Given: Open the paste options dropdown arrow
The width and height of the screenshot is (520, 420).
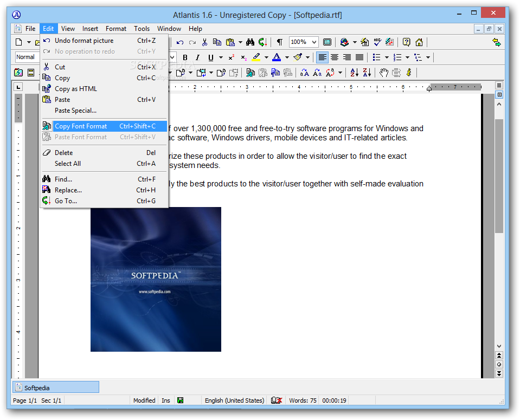Looking at the screenshot, I should [x=240, y=42].
